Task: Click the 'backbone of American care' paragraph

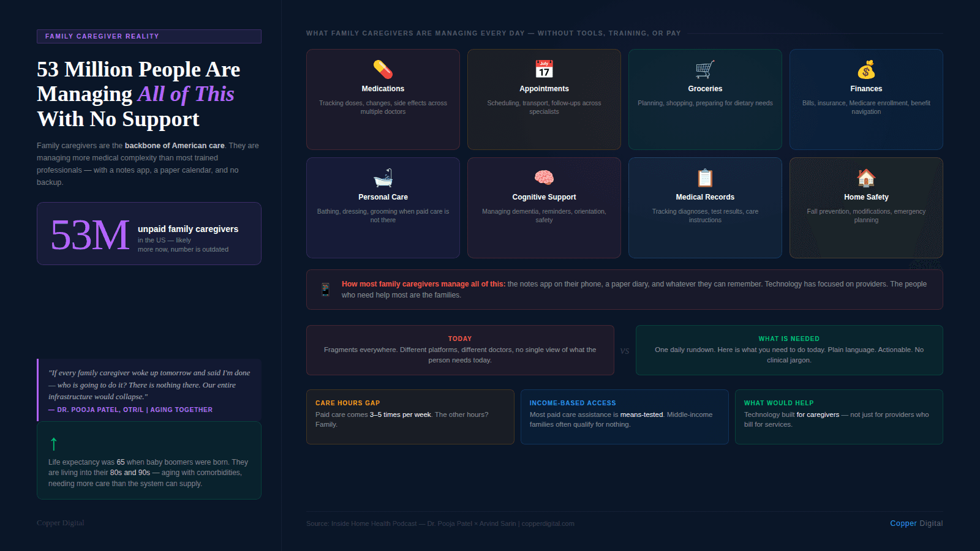Action: pos(148,164)
